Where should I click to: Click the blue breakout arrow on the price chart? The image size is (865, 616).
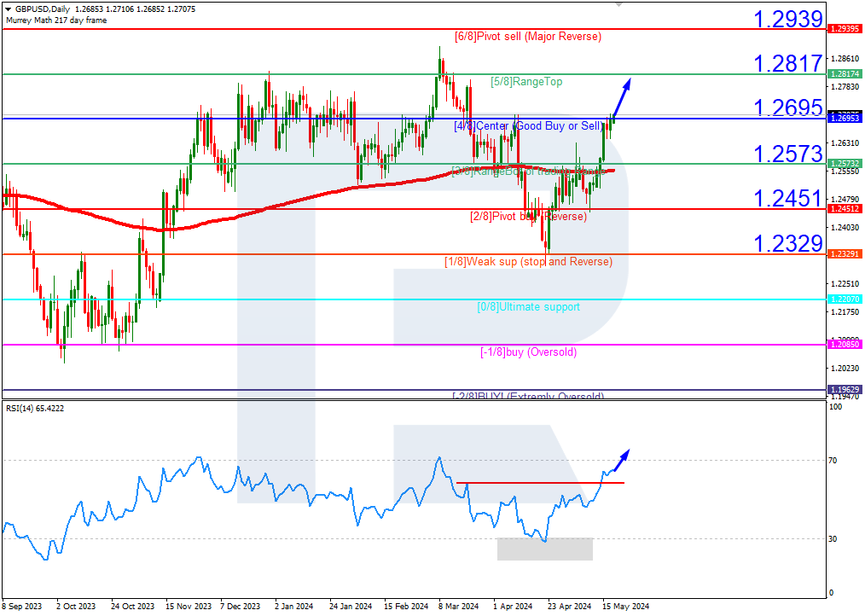(x=621, y=96)
